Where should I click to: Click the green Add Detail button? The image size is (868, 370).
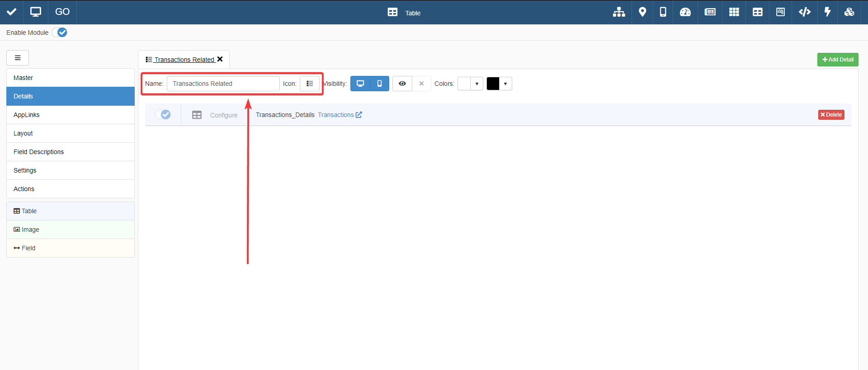pos(837,60)
